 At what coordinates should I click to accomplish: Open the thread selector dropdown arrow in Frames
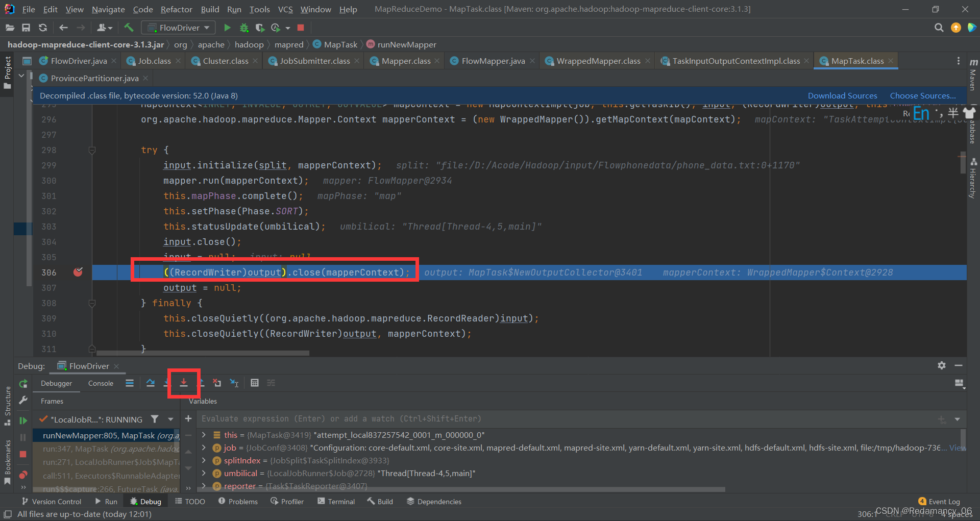[170, 419]
